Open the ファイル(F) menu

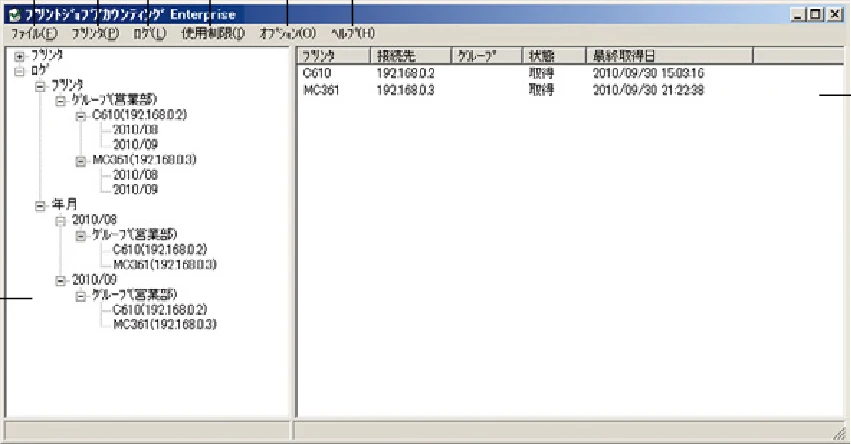(x=34, y=33)
